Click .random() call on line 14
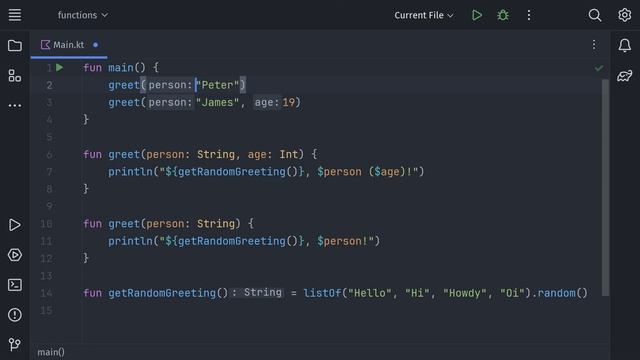This screenshot has height=360, width=640. (x=559, y=293)
